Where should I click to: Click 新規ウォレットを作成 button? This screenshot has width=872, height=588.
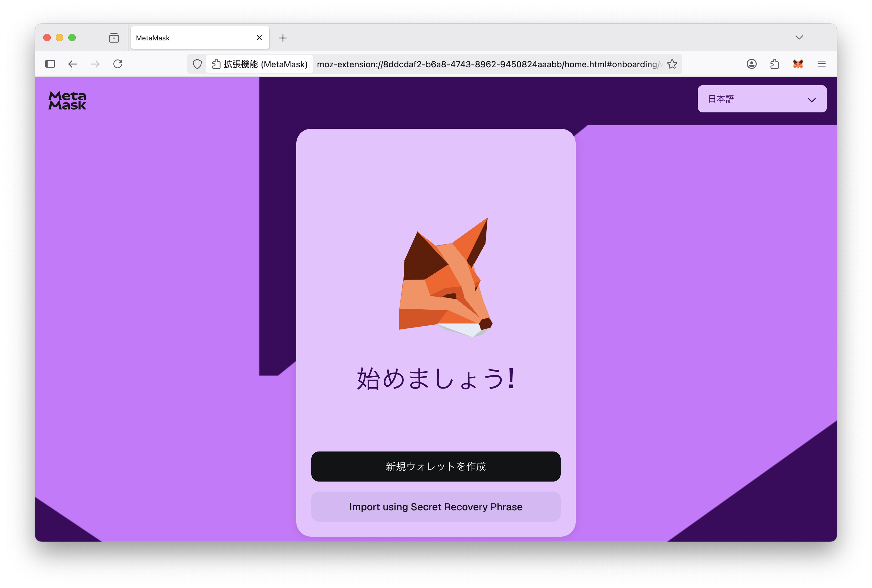435,466
